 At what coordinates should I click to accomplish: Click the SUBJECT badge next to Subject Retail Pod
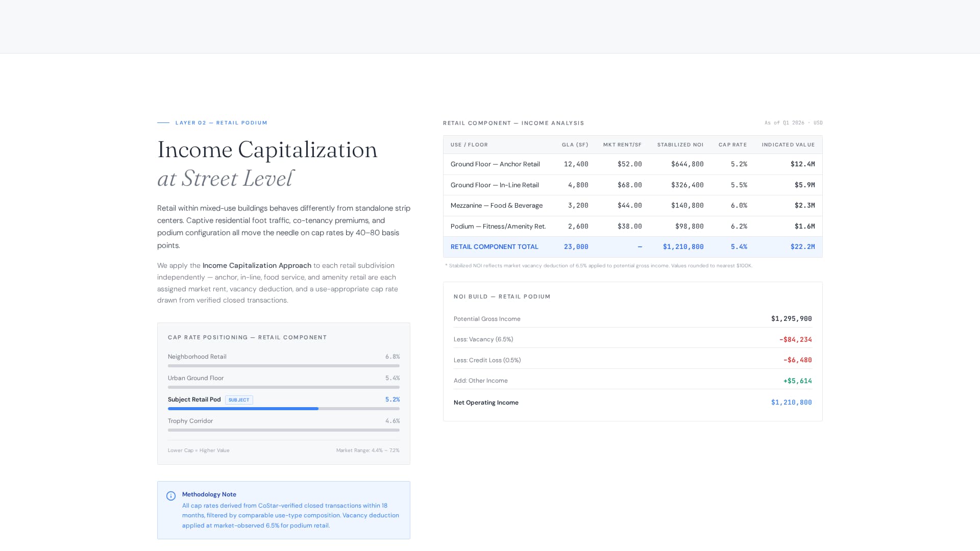(x=239, y=399)
